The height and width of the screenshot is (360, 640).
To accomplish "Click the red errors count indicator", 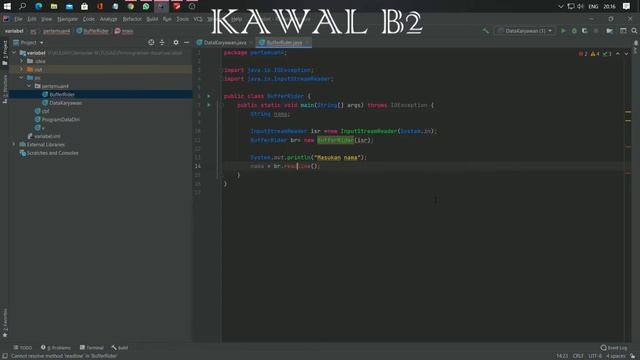I will pos(583,54).
